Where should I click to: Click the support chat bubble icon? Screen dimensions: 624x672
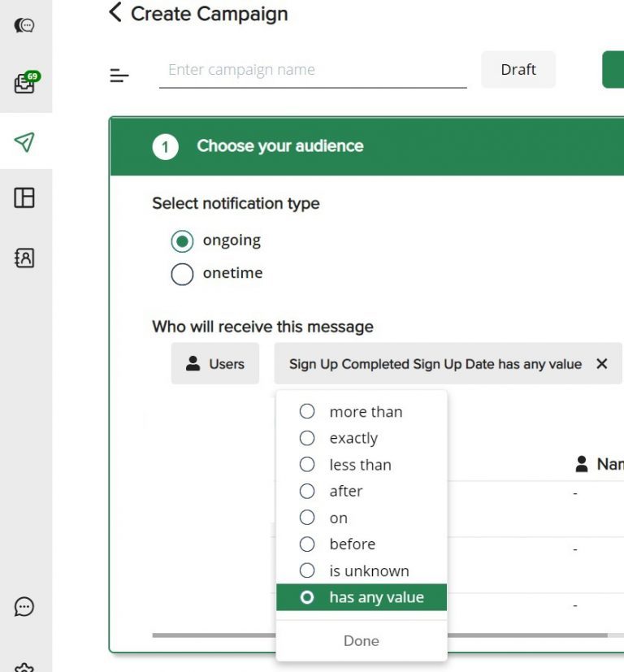(x=25, y=606)
